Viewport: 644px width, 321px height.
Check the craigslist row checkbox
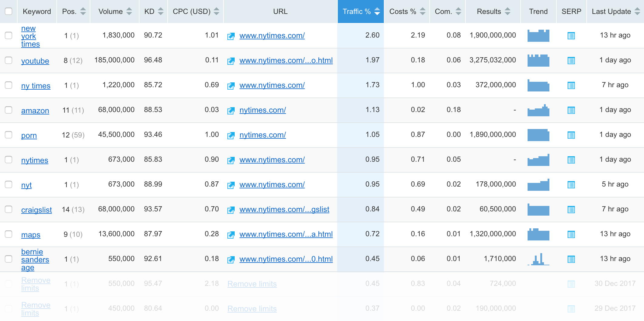pyautogui.click(x=8, y=209)
